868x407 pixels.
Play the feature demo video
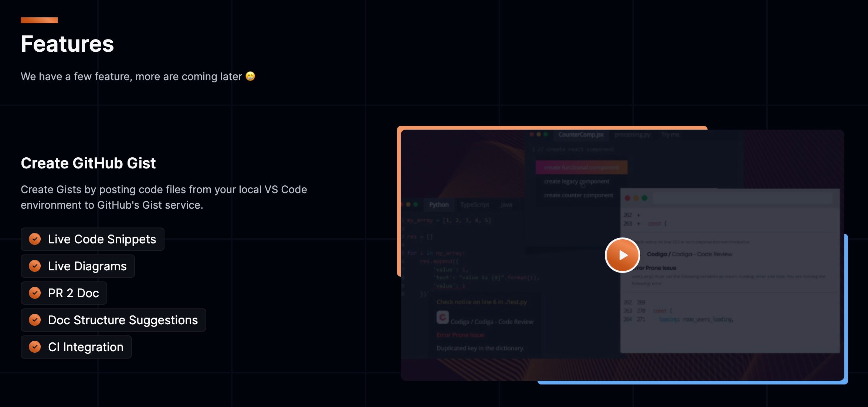click(622, 255)
